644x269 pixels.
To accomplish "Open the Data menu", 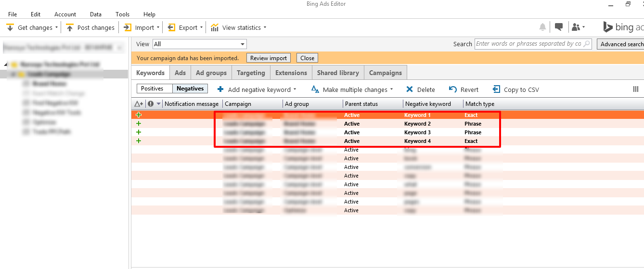I will [x=96, y=14].
